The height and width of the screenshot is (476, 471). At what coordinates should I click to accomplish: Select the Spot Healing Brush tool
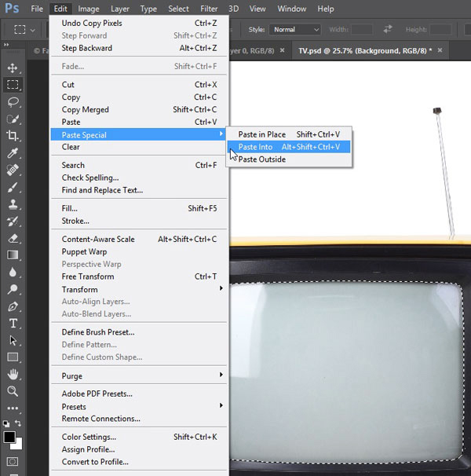click(13, 170)
